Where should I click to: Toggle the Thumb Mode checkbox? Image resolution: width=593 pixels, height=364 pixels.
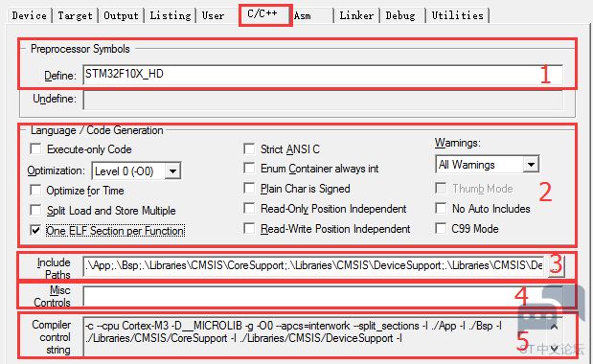click(x=441, y=189)
